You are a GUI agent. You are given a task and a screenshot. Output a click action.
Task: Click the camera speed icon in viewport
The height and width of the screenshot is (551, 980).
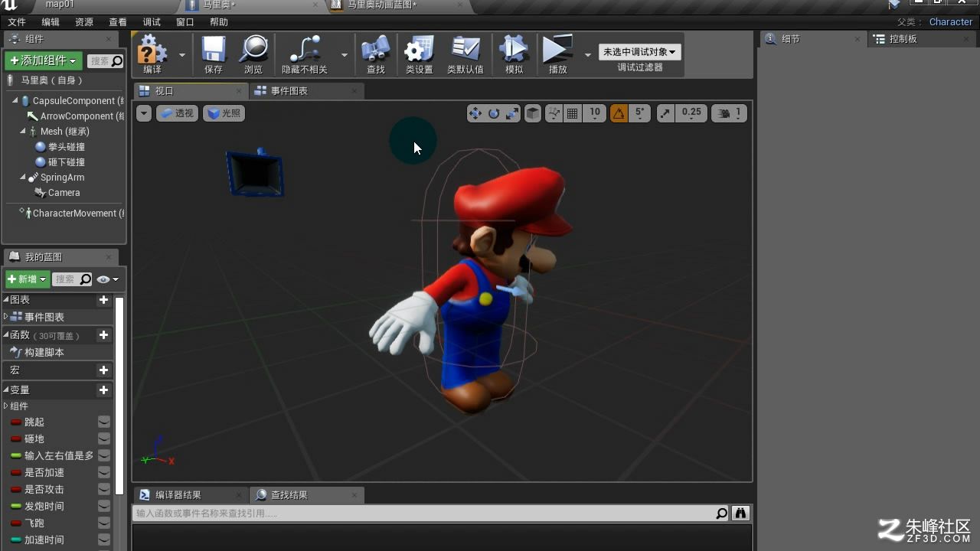pyautogui.click(x=724, y=113)
